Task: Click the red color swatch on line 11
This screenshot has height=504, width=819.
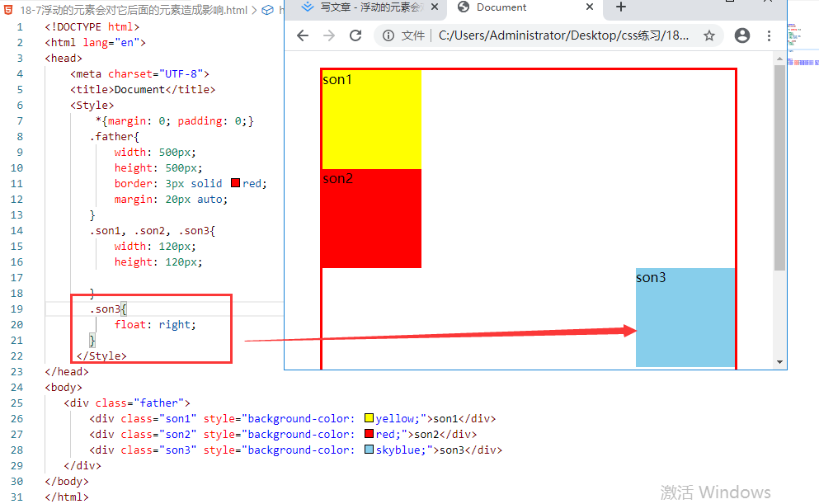Action: [x=235, y=183]
